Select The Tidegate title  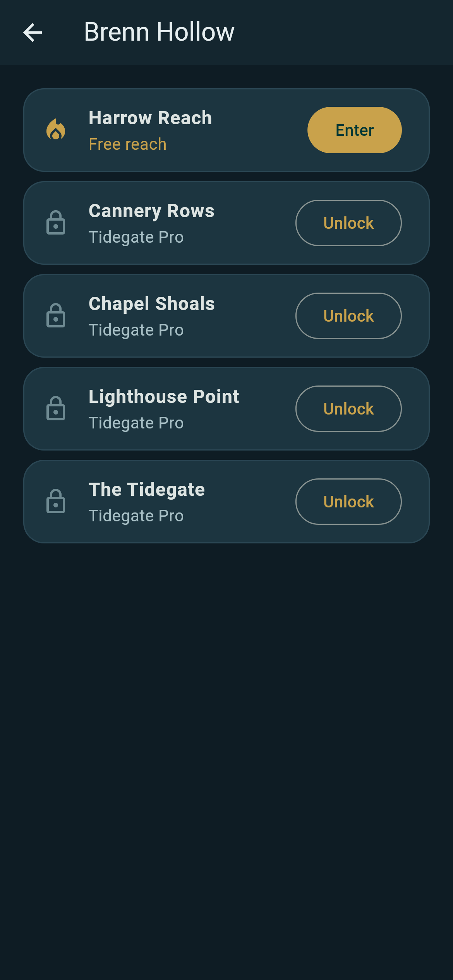click(147, 490)
